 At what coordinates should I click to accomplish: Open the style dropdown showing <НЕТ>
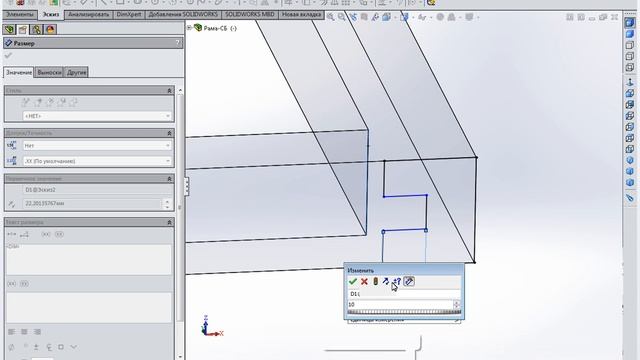pyautogui.click(x=97, y=116)
